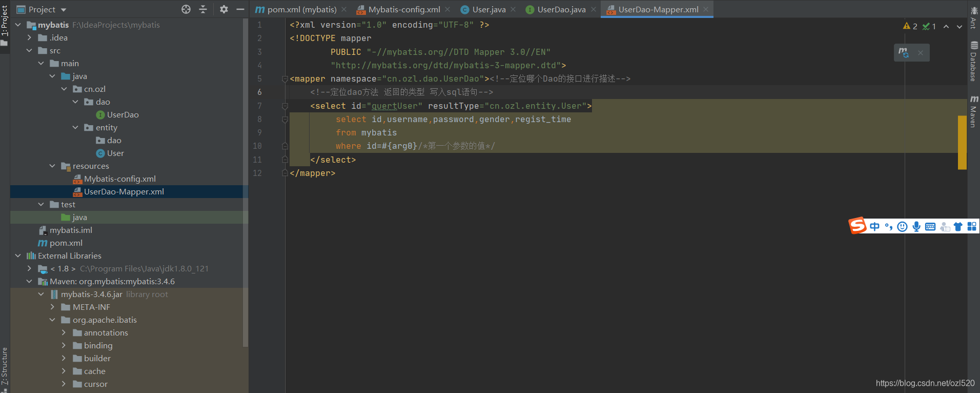Screen dimensions: 980x393
Task: Open the Maven tool window
Action: click(973, 111)
